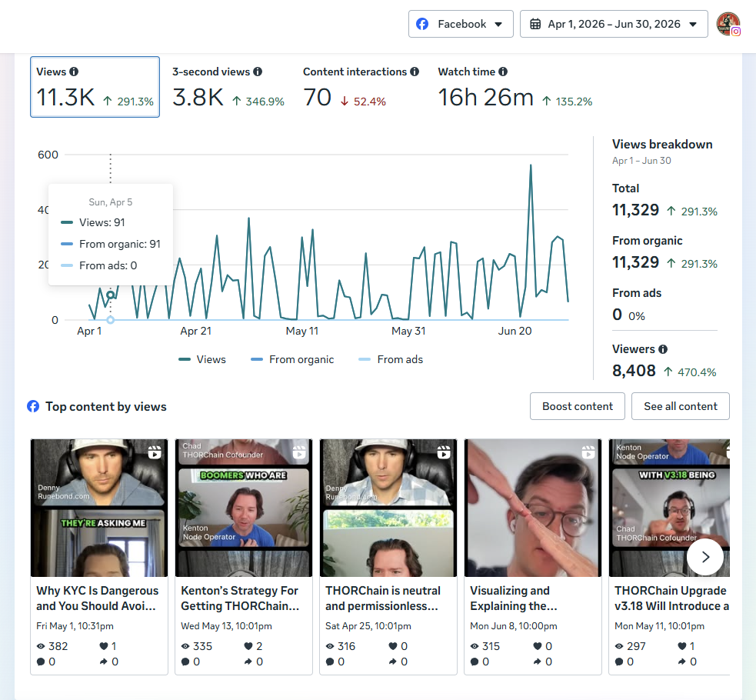
Task: Click the next arrow in content carousel
Action: (705, 557)
